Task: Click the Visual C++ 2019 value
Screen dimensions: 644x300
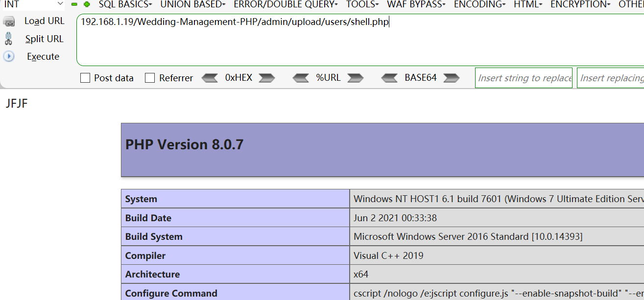Action: click(x=388, y=255)
